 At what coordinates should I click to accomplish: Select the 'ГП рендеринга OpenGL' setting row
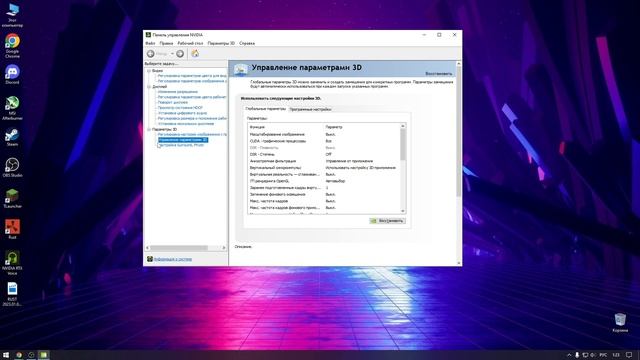click(x=324, y=181)
